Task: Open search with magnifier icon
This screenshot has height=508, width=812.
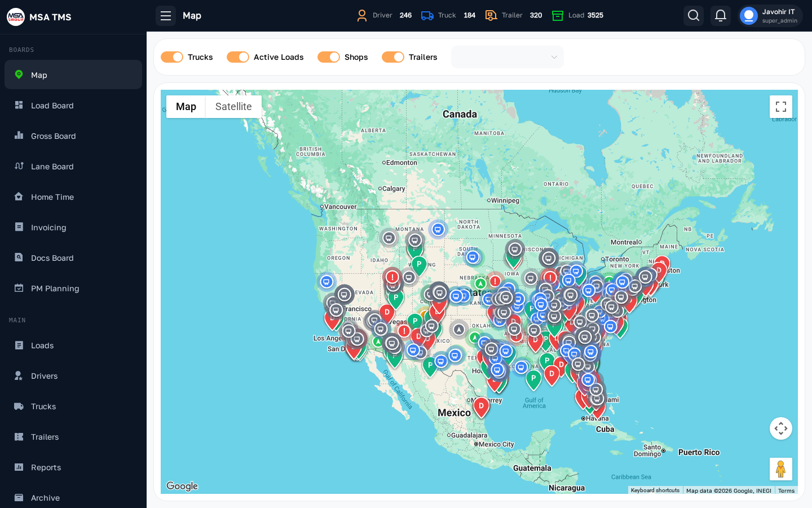Action: (x=694, y=16)
